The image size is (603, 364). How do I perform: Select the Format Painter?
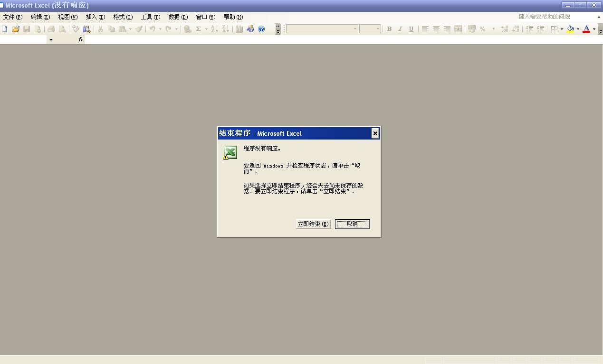tap(139, 28)
